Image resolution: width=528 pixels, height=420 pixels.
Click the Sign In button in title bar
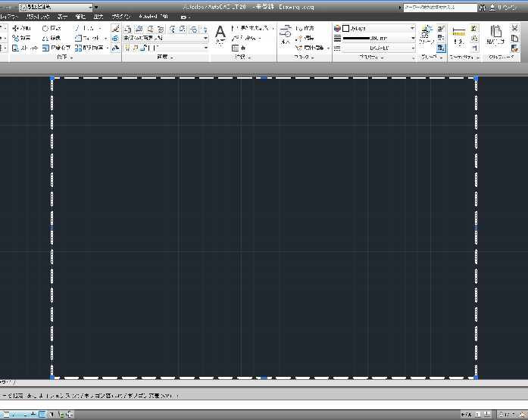[x=504, y=8]
